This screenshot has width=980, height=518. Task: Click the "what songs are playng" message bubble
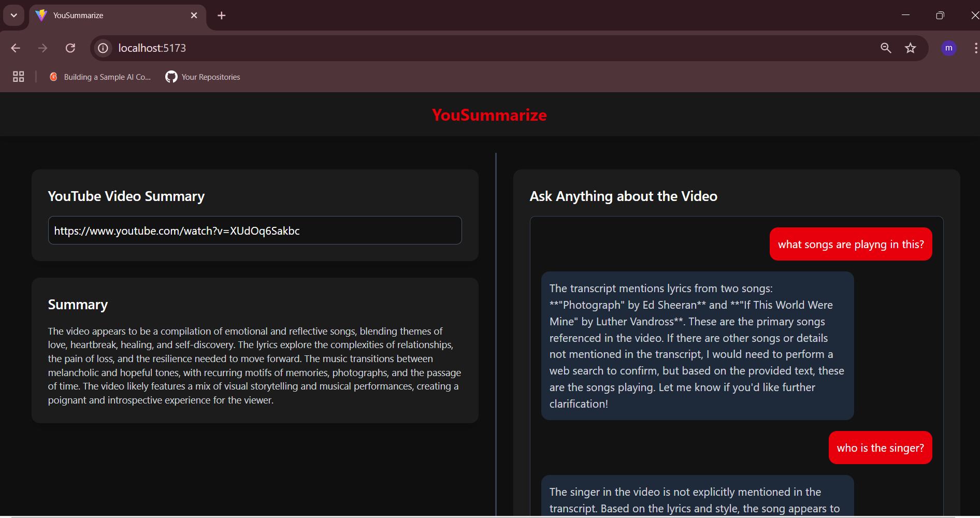tap(851, 244)
